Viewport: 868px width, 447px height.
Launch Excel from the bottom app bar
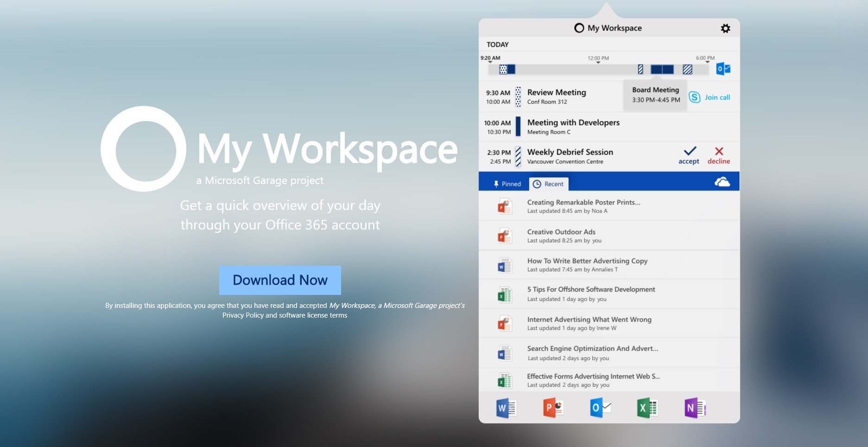[647, 408]
